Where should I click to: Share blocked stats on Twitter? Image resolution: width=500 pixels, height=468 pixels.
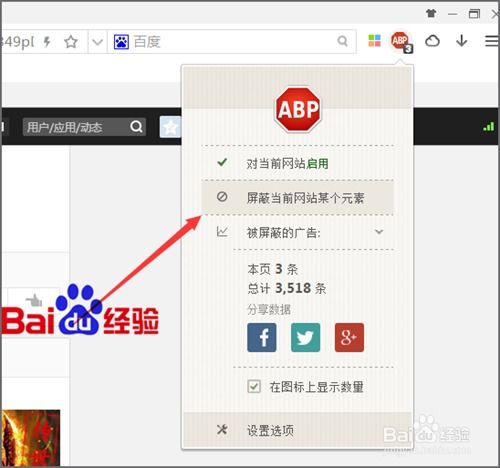pos(305,337)
